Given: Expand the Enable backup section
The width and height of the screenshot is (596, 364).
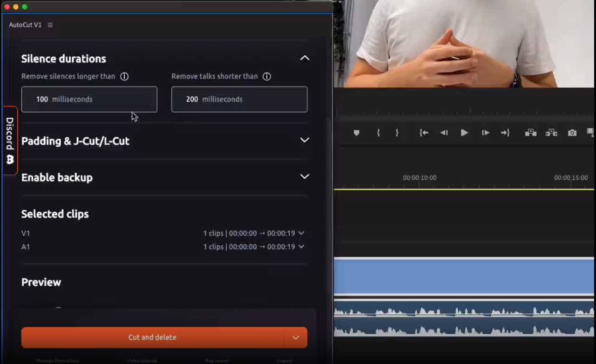Looking at the screenshot, I should (x=305, y=176).
